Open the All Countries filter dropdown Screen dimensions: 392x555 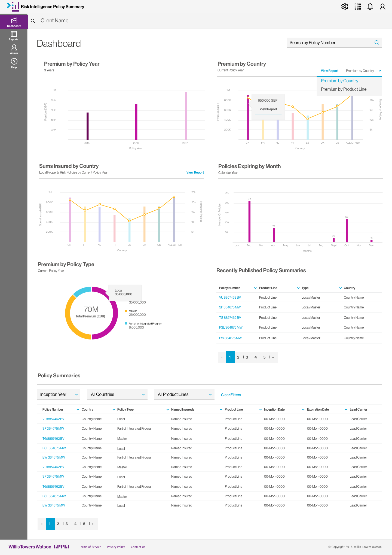tap(117, 395)
